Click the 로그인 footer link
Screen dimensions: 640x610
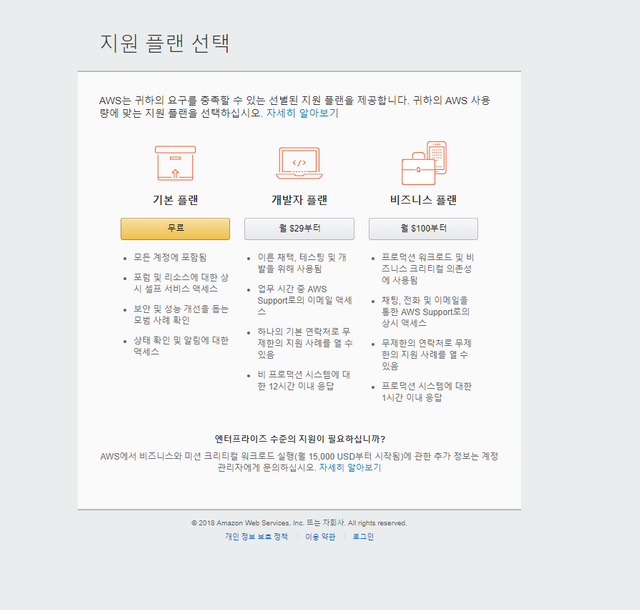click(x=363, y=537)
